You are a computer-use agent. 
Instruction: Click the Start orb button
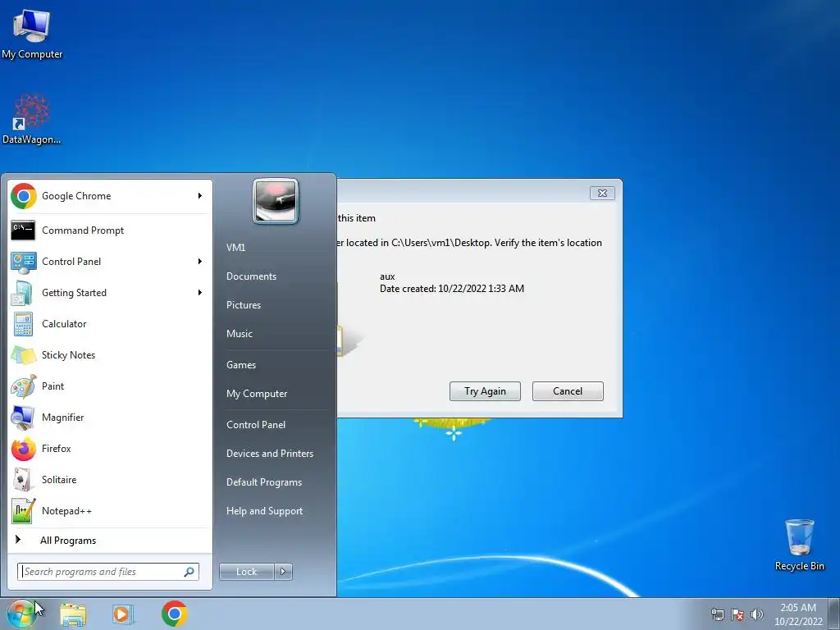[22, 614]
